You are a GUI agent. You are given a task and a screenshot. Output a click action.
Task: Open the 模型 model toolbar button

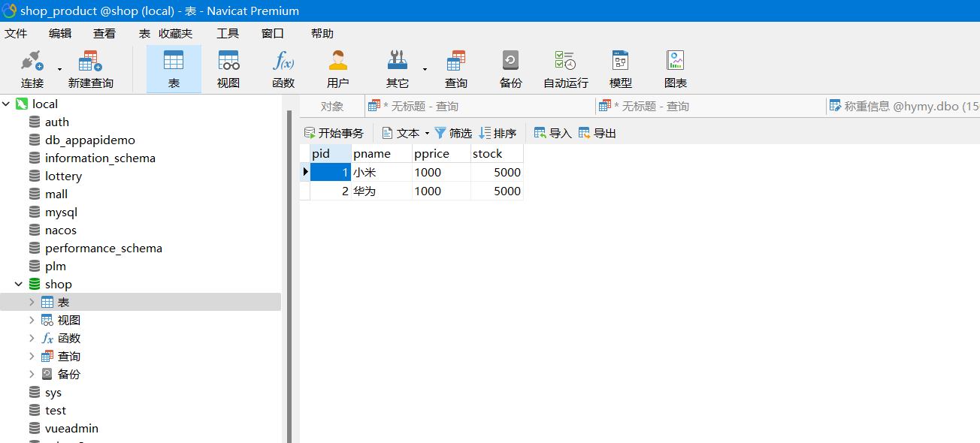pyautogui.click(x=621, y=69)
